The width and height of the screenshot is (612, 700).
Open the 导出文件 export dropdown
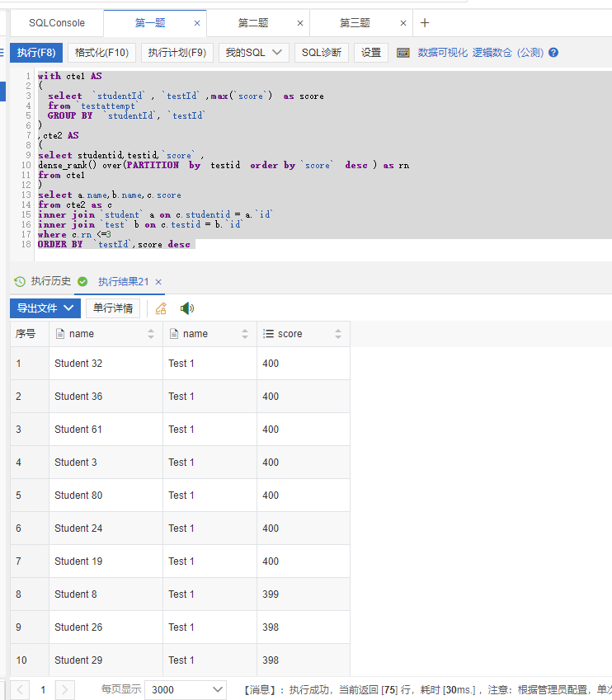click(45, 308)
